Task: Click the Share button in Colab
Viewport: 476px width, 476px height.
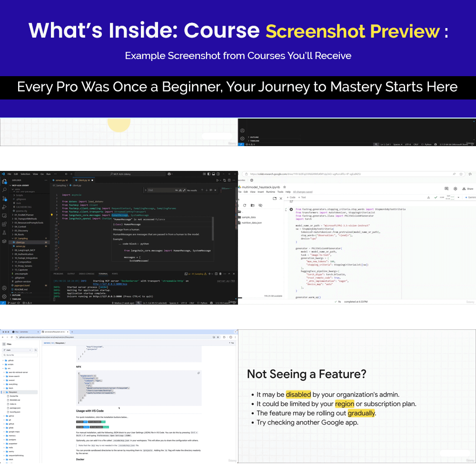Action: tap(468, 189)
